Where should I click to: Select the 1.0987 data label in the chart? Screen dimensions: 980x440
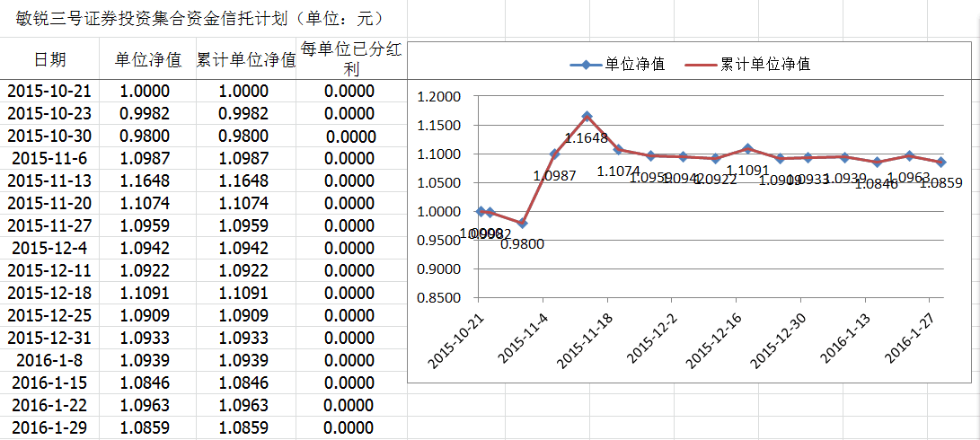point(554,176)
